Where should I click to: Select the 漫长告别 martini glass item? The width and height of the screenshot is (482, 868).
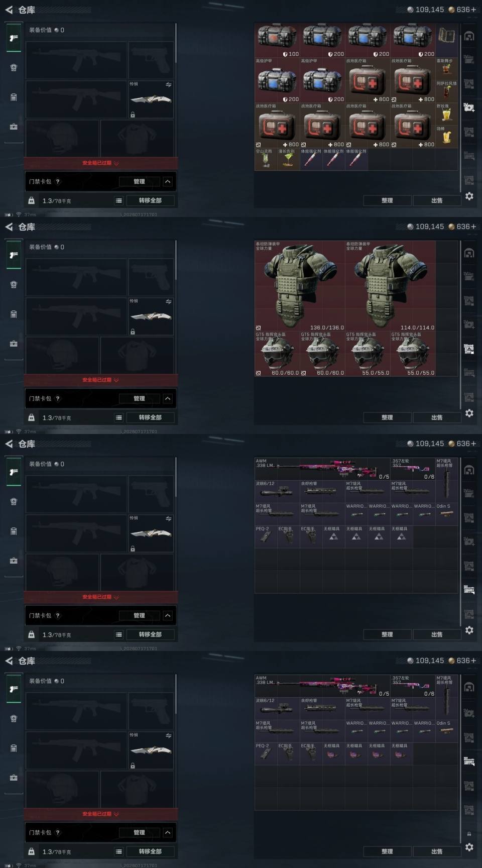(288, 159)
